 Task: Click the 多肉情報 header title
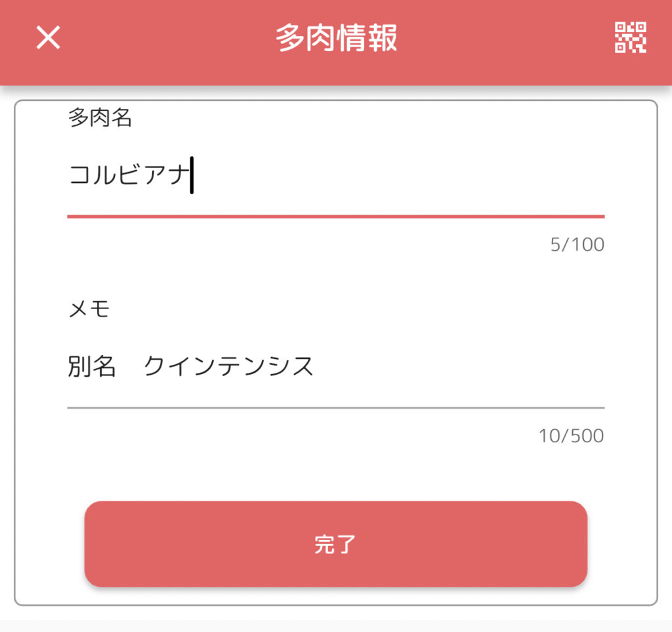336,37
